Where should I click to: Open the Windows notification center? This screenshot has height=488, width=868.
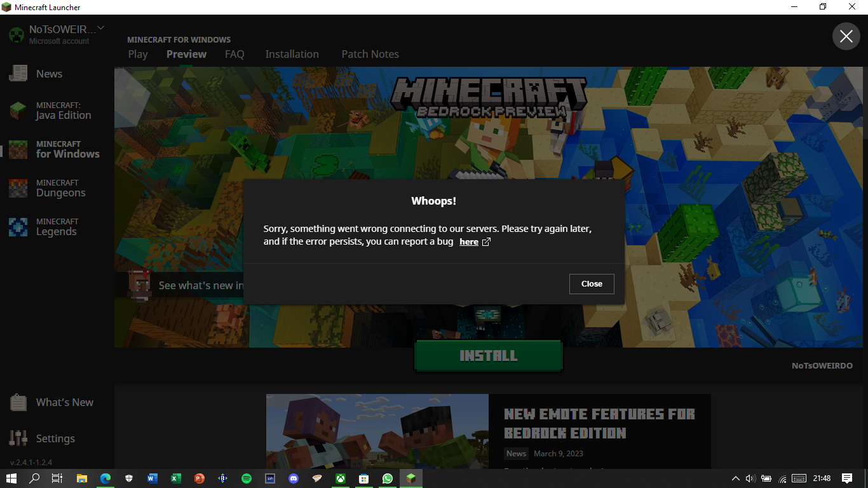tap(846, 478)
